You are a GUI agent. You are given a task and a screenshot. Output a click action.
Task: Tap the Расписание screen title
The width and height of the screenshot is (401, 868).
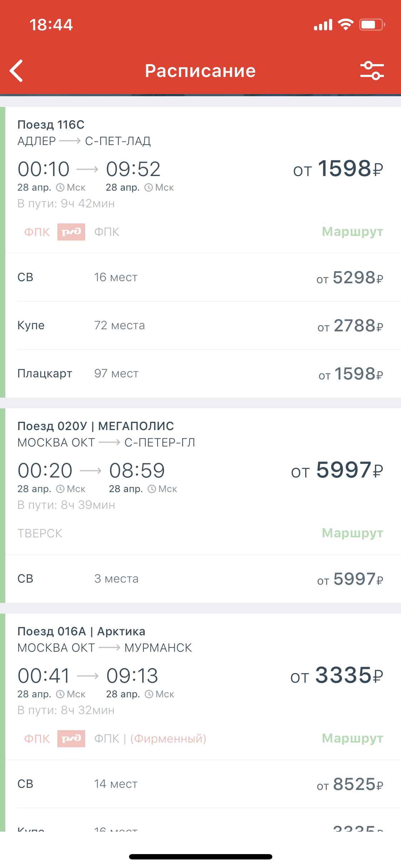(x=200, y=71)
